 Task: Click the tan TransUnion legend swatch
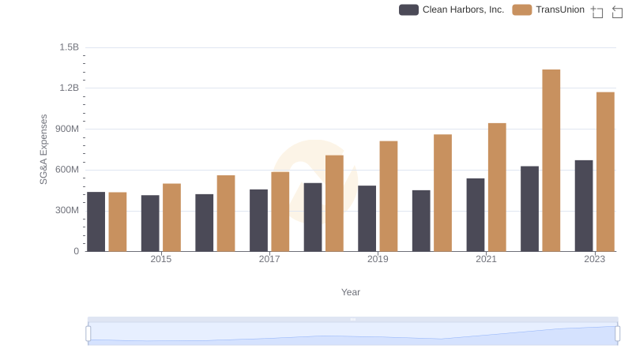pyautogui.click(x=522, y=9)
